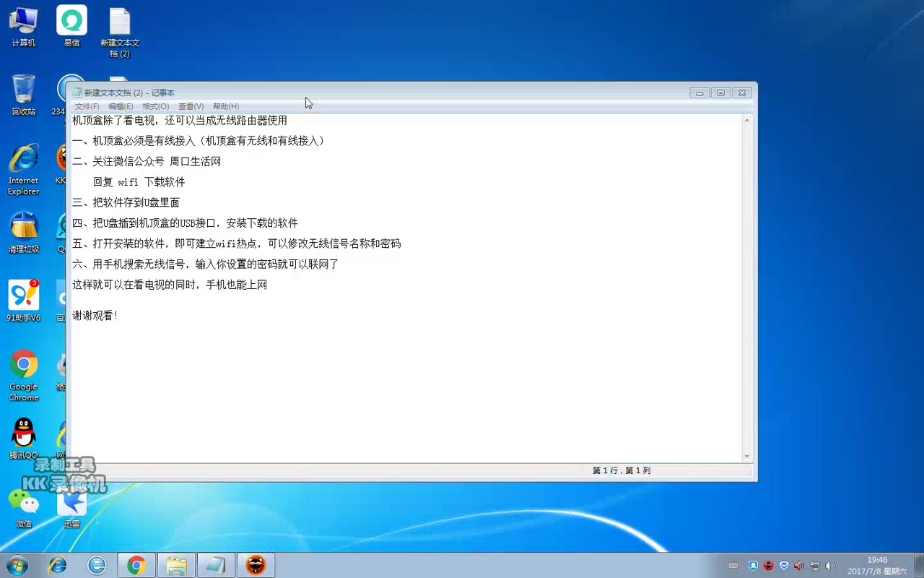Open the speaker volume tray icon
This screenshot has height=578, width=924.
click(x=830, y=566)
